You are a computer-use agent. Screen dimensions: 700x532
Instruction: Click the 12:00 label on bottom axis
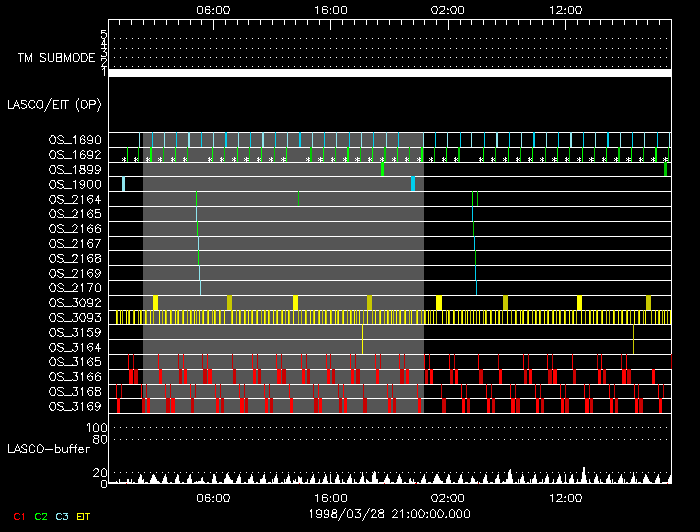[564, 497]
